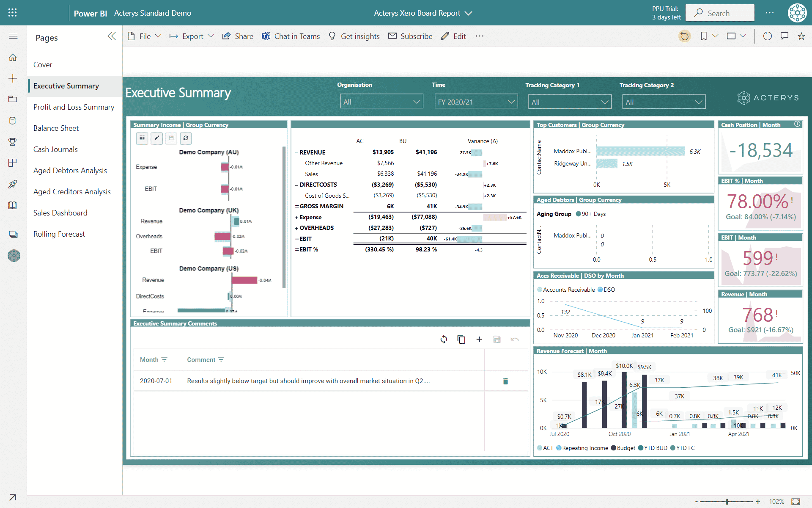
Task: Open the user profile avatar
Action: (797, 13)
